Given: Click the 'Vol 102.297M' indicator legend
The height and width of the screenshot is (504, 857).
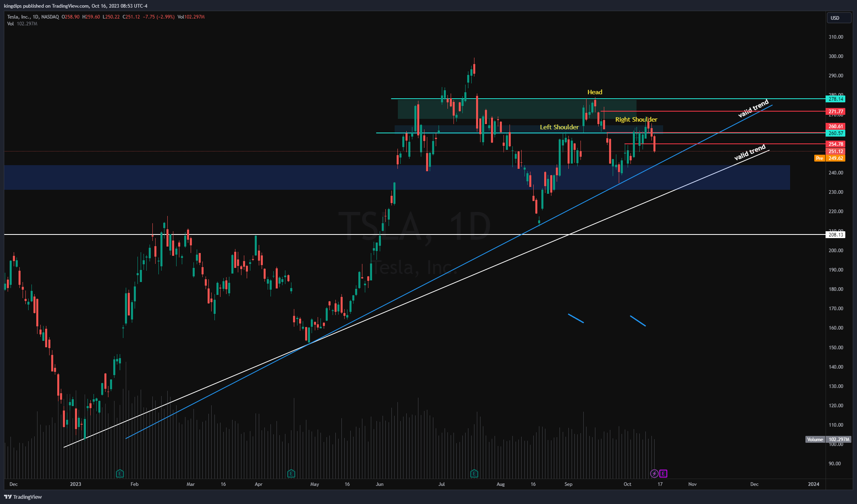Looking at the screenshot, I should click(22, 24).
